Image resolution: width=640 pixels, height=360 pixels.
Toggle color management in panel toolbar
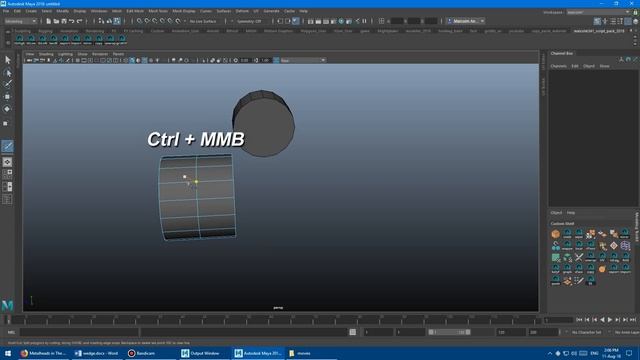(276, 60)
